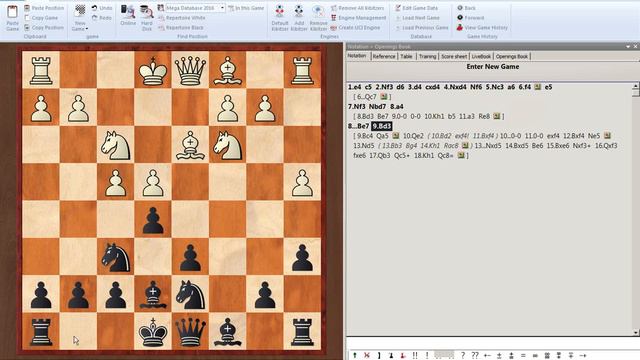The height and width of the screenshot is (360, 640).
Task: Annotate the move with a single ! symbol
Action: point(427,356)
